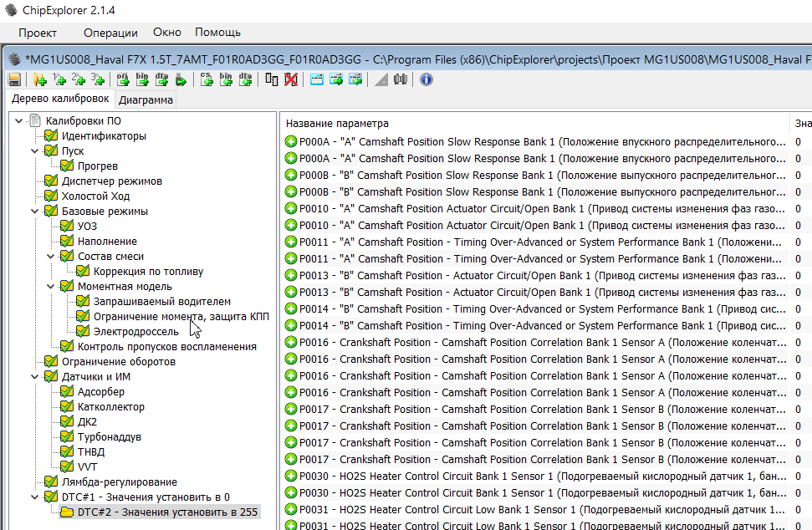
Task: Click the USB write toolbar icon
Action: 181,79
